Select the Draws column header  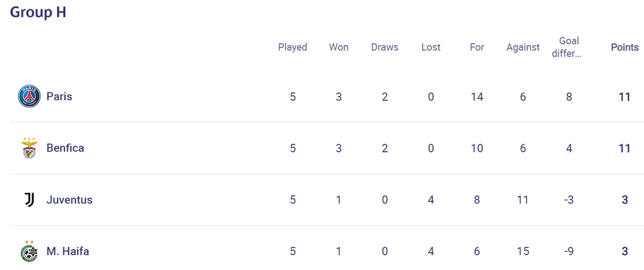pos(384,47)
